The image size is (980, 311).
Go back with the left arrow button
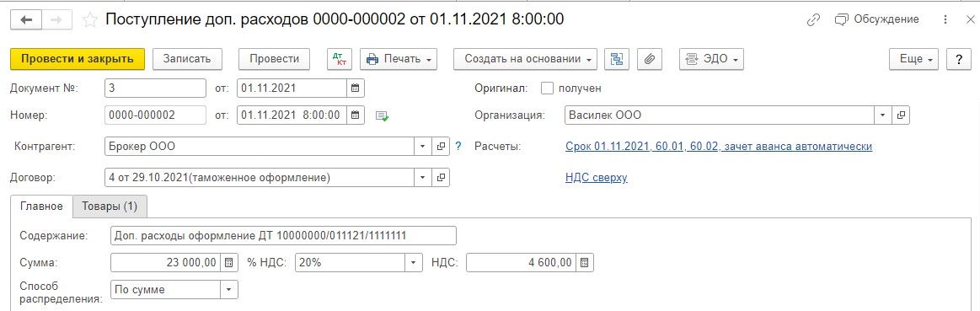tap(26, 20)
